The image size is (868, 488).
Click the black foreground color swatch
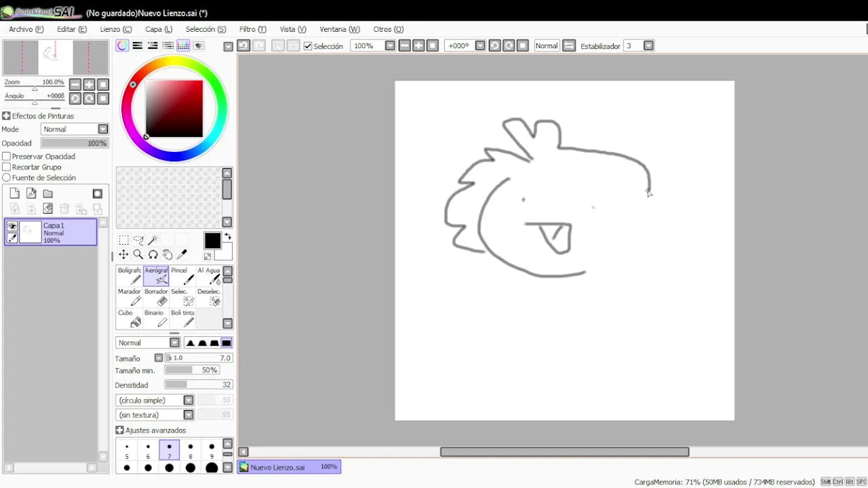212,241
